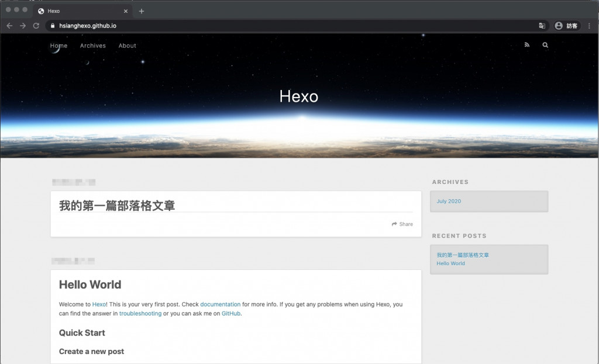Share the 我的第一篇部落格文章 post
The width and height of the screenshot is (599, 364).
tap(402, 224)
